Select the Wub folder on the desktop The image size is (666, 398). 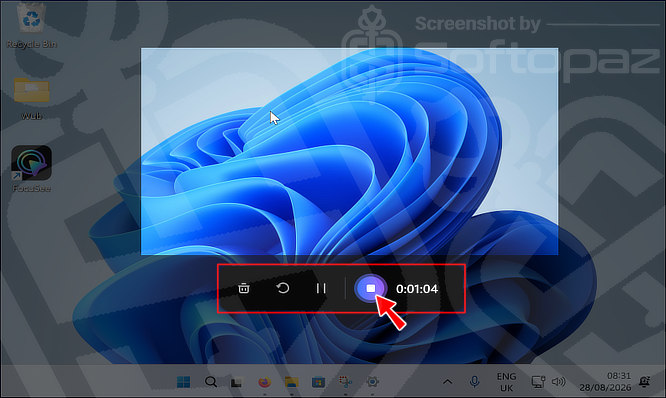tap(31, 98)
